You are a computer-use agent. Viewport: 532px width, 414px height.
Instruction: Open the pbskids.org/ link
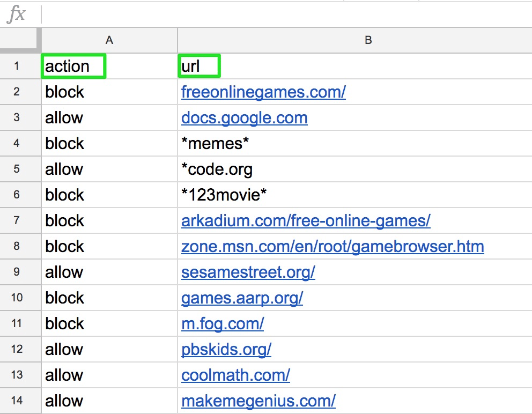point(226,350)
